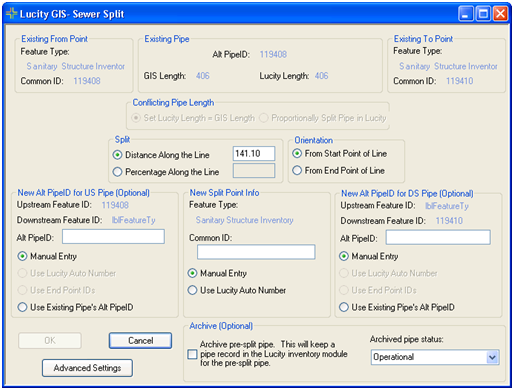Screen dimensions: 514x391
Task: Click Existing From Point Common ID 119408
Action: point(87,81)
